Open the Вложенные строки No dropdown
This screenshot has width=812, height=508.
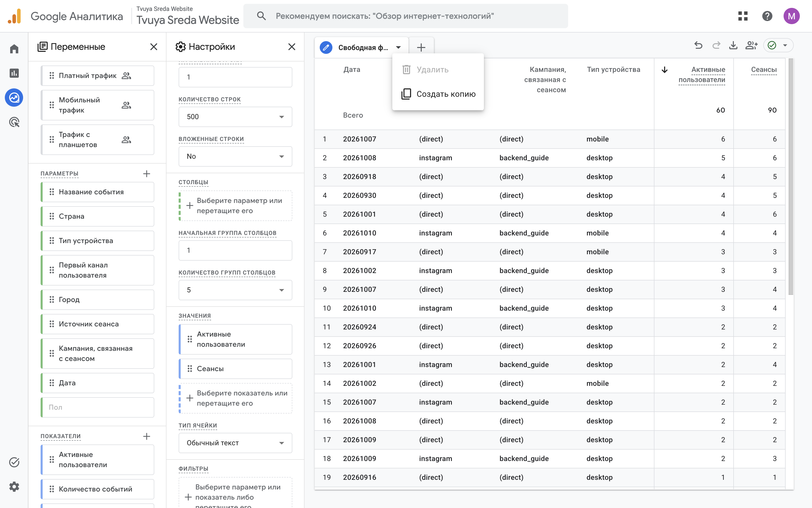coord(235,156)
